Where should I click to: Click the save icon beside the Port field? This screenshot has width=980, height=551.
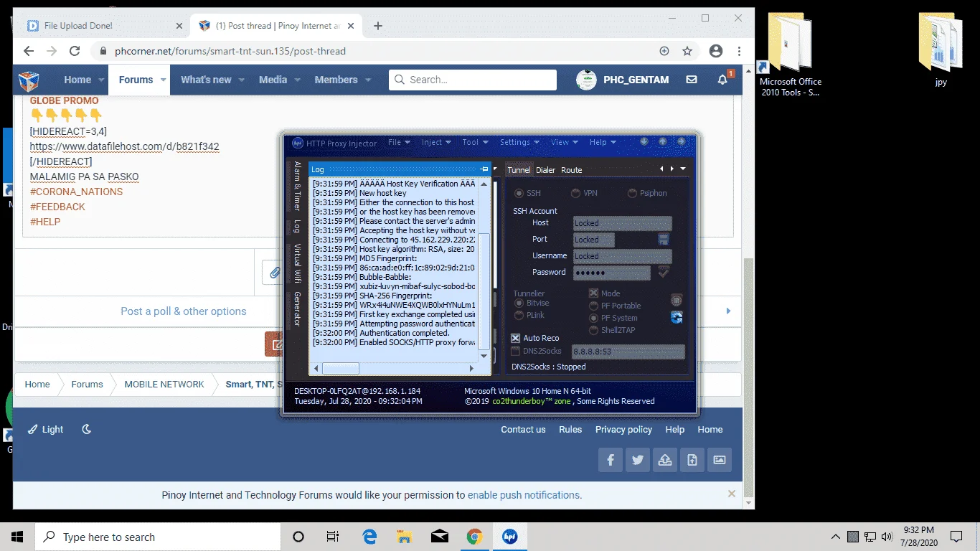(663, 239)
